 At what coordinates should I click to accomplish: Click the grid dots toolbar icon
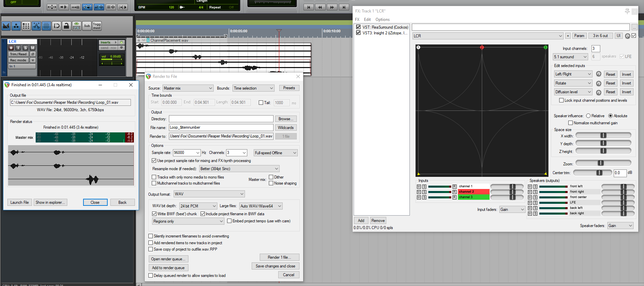point(26,26)
